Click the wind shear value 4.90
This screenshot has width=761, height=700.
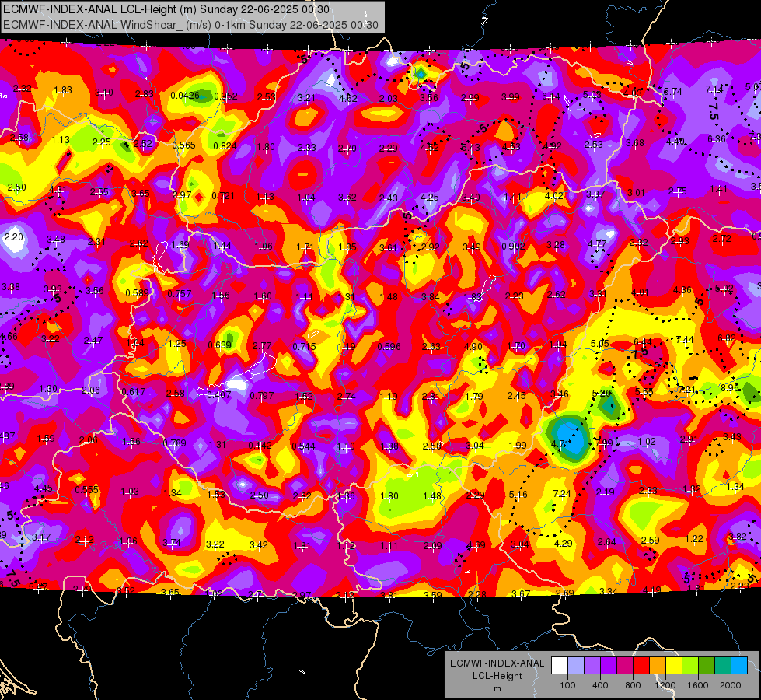pos(473,346)
